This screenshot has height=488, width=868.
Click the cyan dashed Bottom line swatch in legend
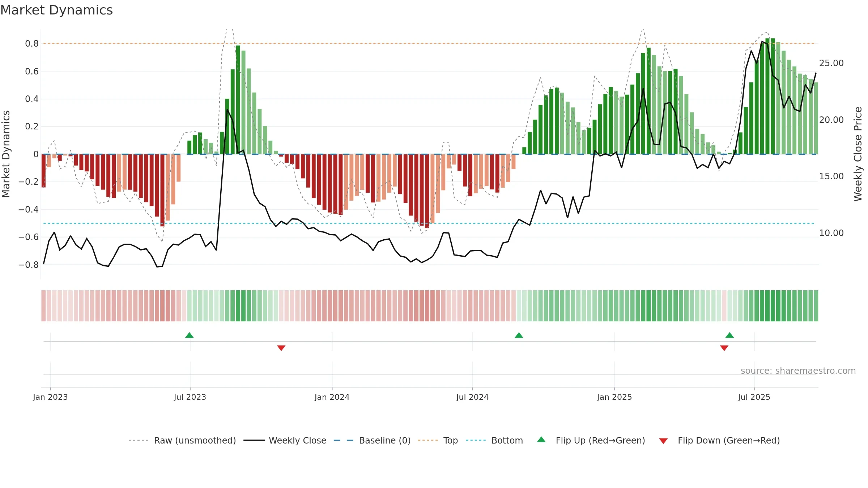tap(476, 440)
